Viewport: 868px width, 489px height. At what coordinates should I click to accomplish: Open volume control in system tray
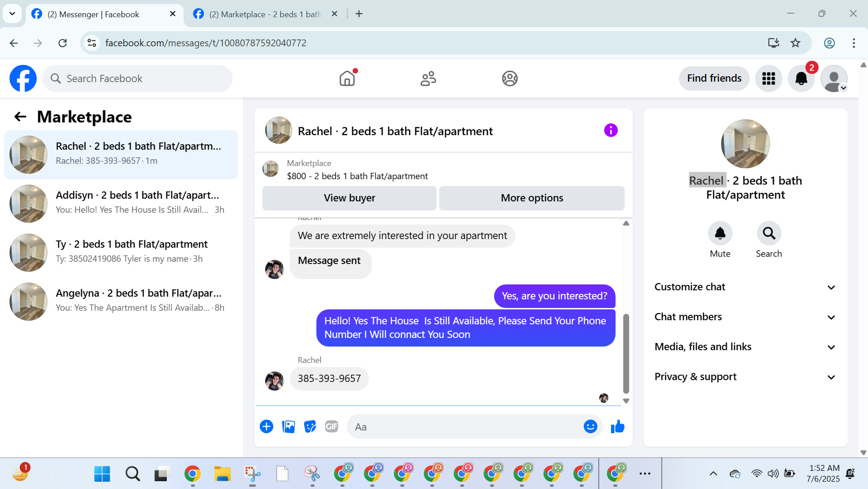773,474
